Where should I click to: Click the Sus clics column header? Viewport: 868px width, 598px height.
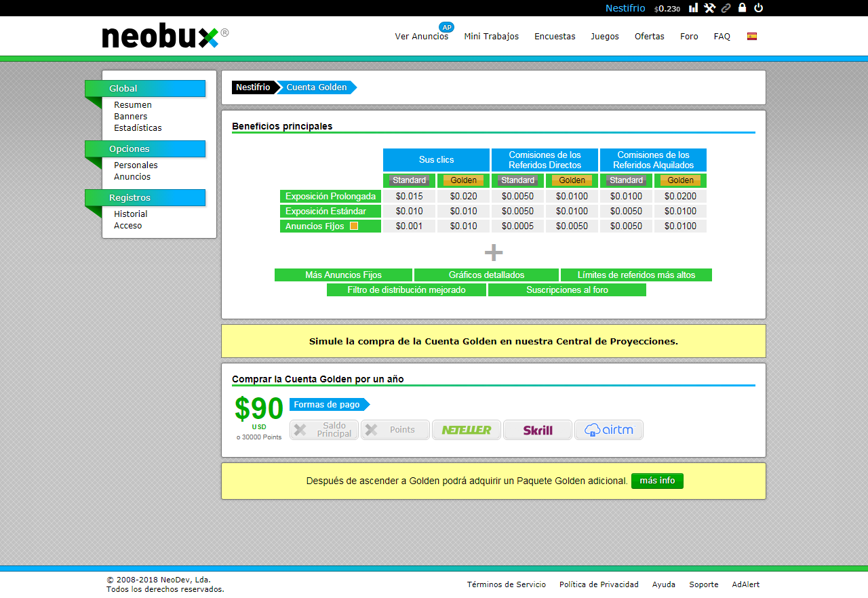(436, 160)
